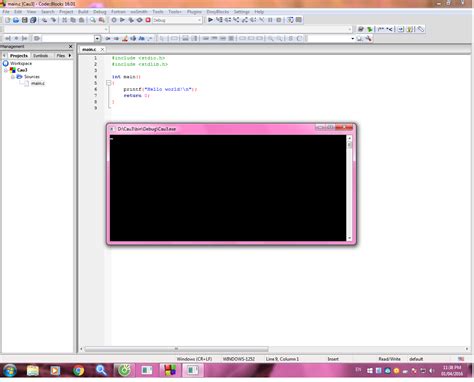The height and width of the screenshot is (382, 474).
Task: Save the current file via floppy icon
Action: (24, 20)
